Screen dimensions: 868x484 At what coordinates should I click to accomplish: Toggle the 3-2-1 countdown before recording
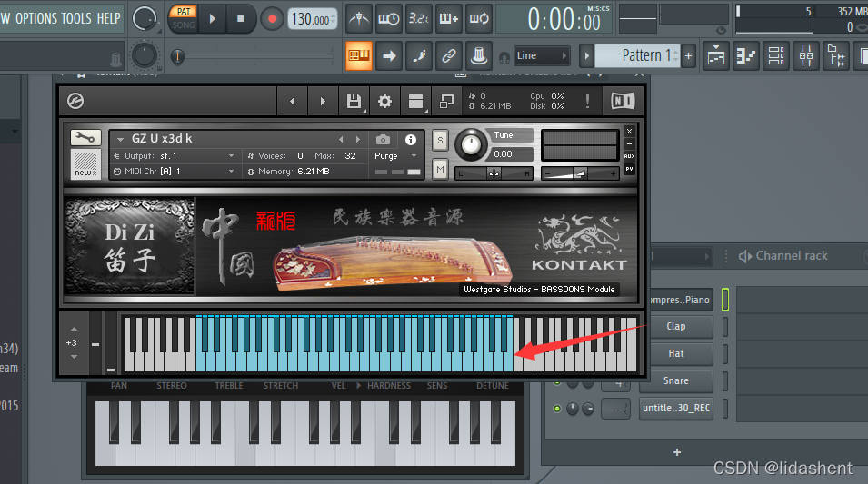(418, 19)
